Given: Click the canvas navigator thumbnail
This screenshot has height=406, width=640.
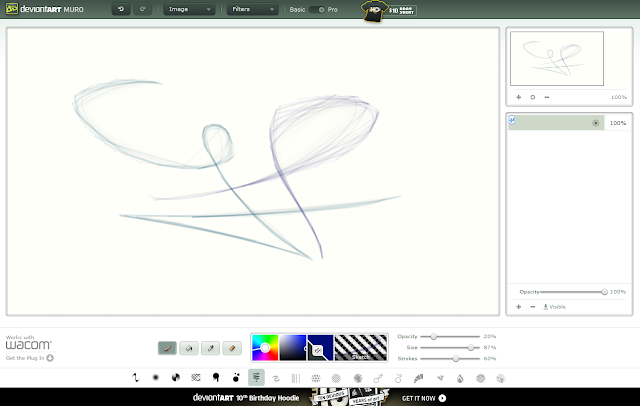Looking at the screenshot, I should click(557, 58).
